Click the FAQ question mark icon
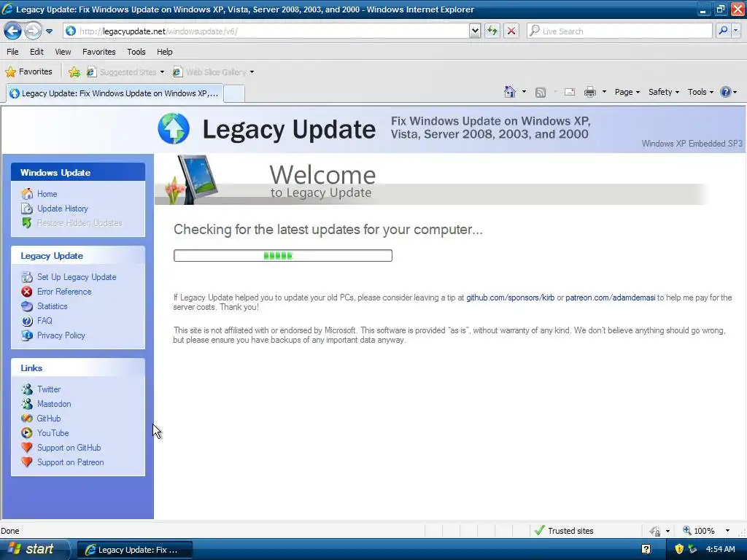This screenshot has width=747, height=560. 27,321
